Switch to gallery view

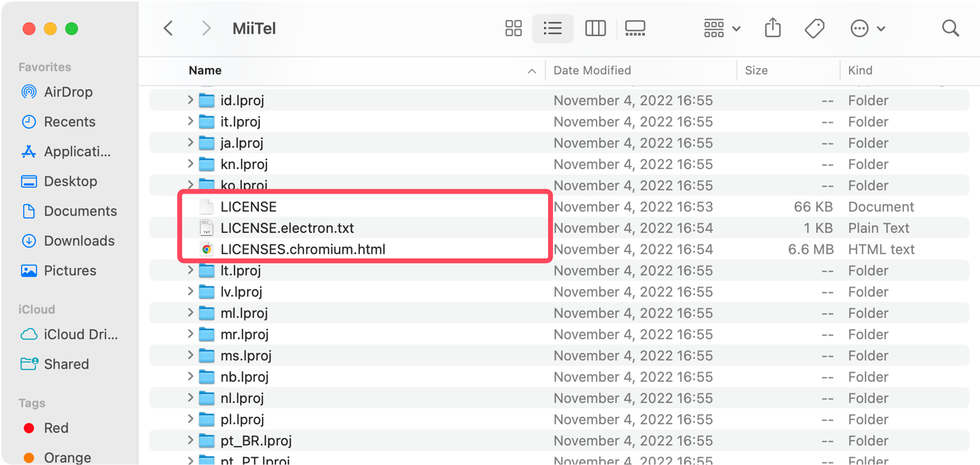635,29
